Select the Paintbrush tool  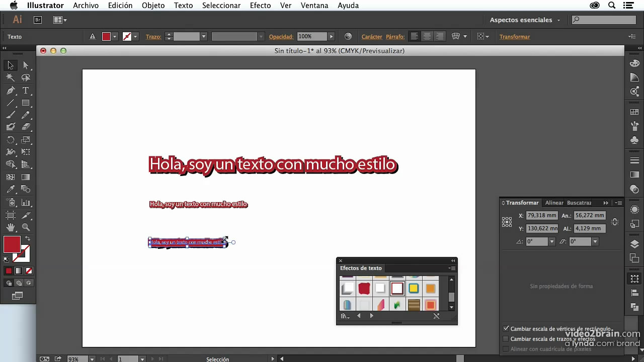[x=11, y=115]
